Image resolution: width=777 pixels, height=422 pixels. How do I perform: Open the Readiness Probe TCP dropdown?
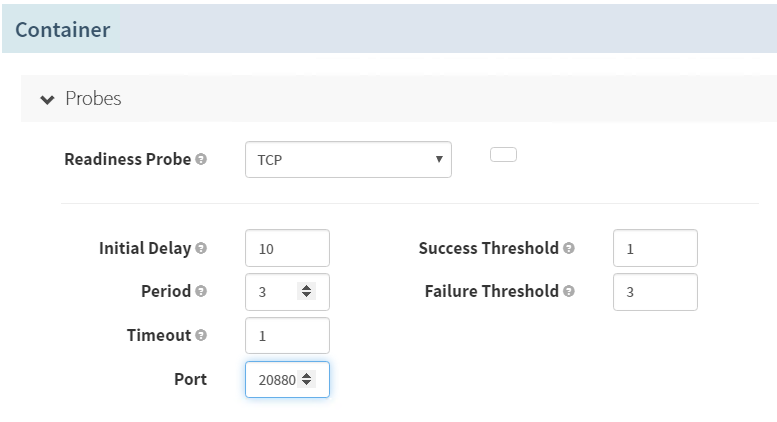348,159
